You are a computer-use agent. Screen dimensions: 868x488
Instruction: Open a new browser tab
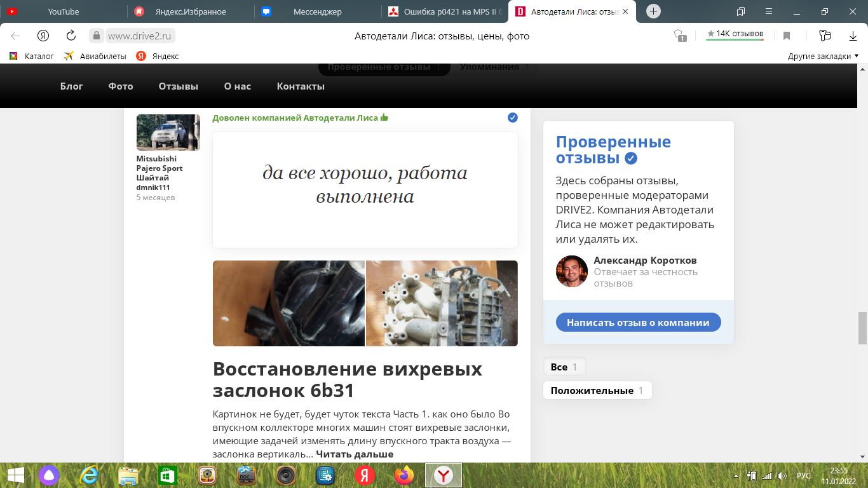click(x=653, y=11)
